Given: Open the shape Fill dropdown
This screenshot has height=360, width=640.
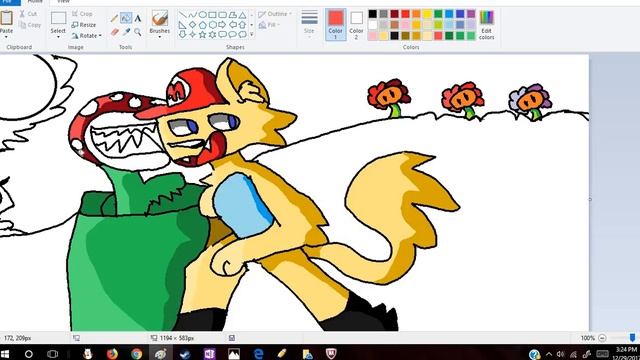Looking at the screenshot, I should click(x=270, y=25).
